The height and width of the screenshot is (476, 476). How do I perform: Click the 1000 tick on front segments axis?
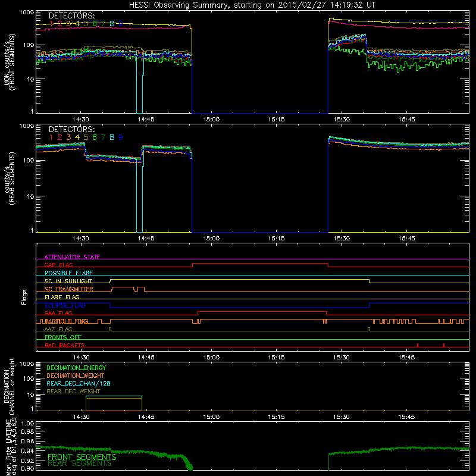point(26,12)
